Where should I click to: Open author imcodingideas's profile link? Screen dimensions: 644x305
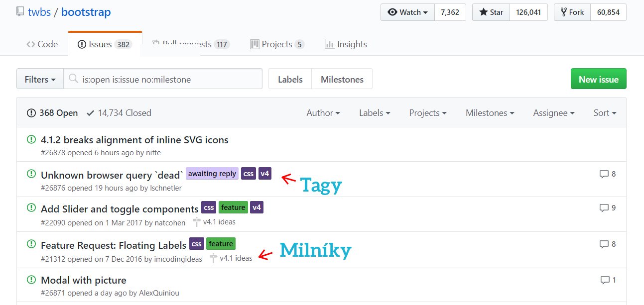click(178, 259)
